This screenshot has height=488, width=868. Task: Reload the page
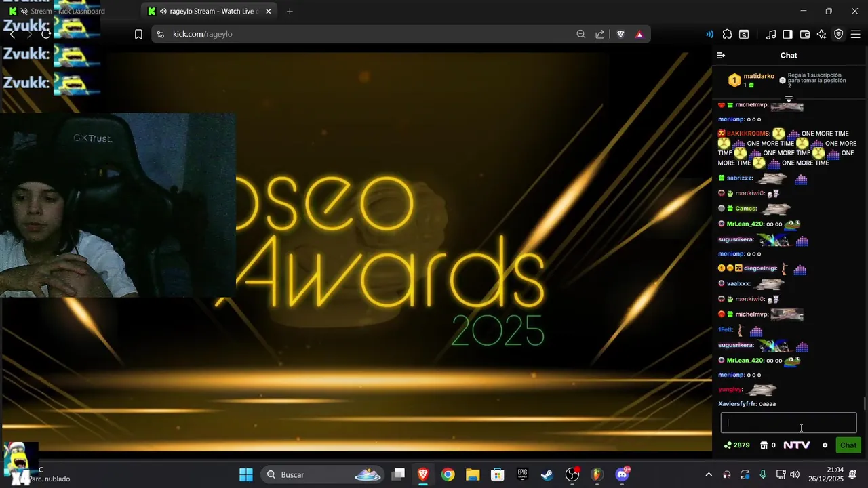pos(46,34)
